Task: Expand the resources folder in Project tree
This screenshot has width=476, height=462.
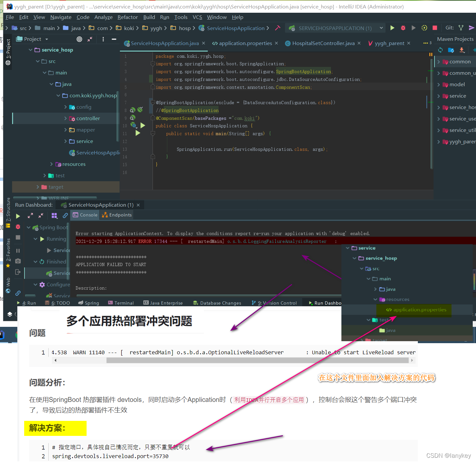Action: [51, 164]
